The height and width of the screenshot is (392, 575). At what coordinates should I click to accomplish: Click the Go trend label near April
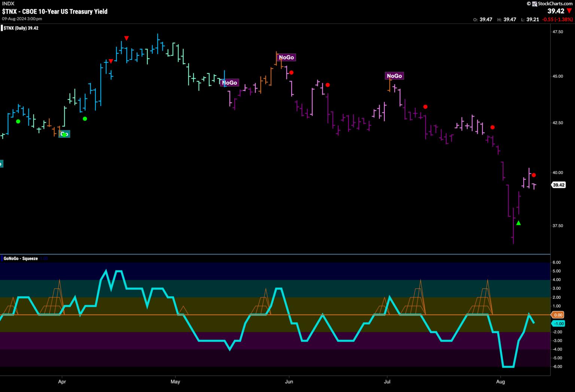[x=64, y=134]
